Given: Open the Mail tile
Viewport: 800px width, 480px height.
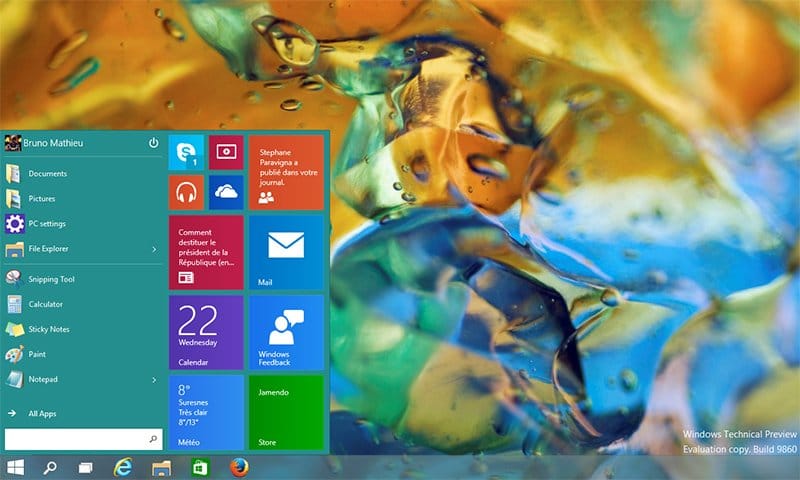Looking at the screenshot, I should (x=286, y=252).
